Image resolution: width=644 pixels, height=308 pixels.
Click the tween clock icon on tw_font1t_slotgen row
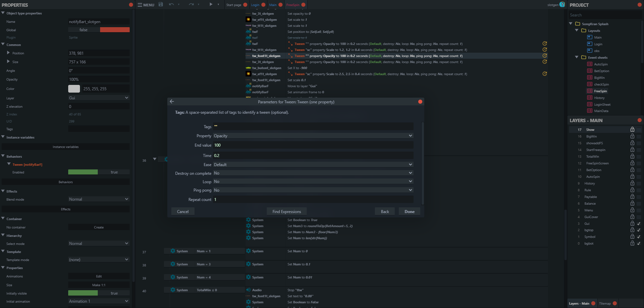[x=545, y=56]
